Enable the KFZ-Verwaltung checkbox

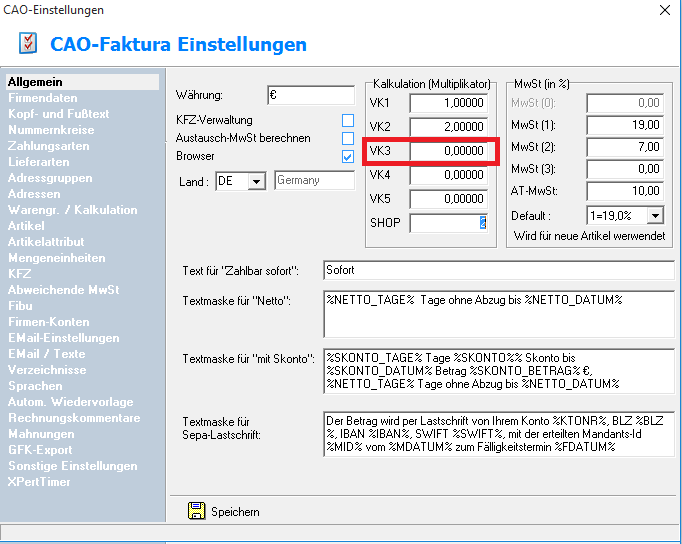tap(348, 120)
